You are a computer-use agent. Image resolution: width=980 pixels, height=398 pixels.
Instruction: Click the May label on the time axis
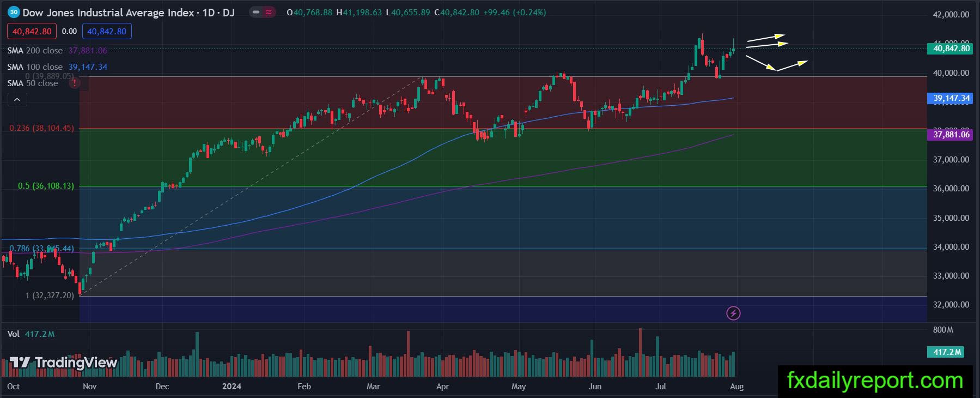pos(519,387)
